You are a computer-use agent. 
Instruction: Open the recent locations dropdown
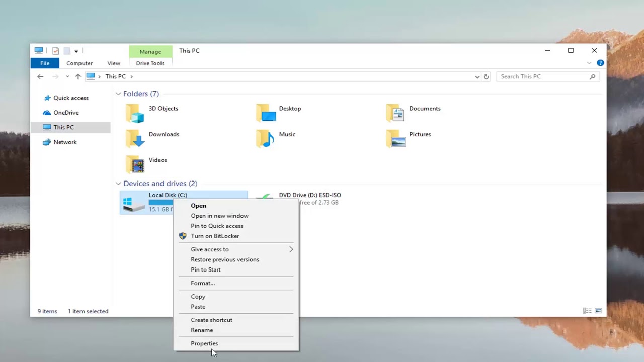[67, 76]
